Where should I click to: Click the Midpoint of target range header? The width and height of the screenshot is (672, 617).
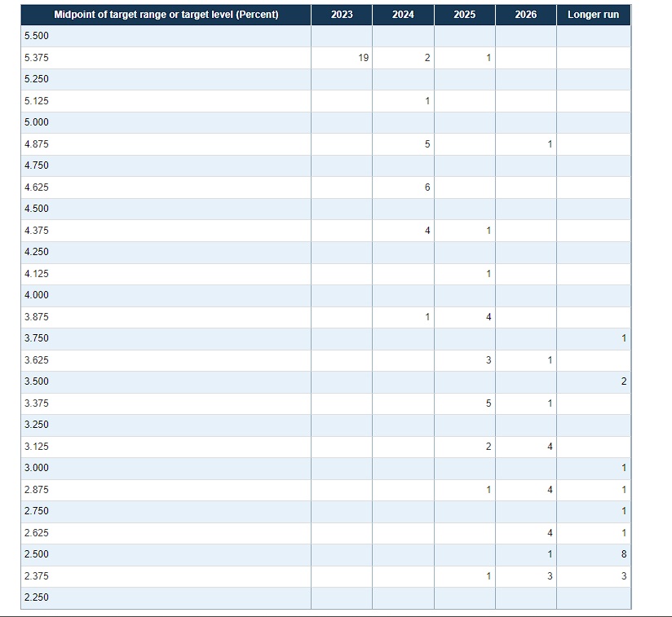[x=166, y=15]
